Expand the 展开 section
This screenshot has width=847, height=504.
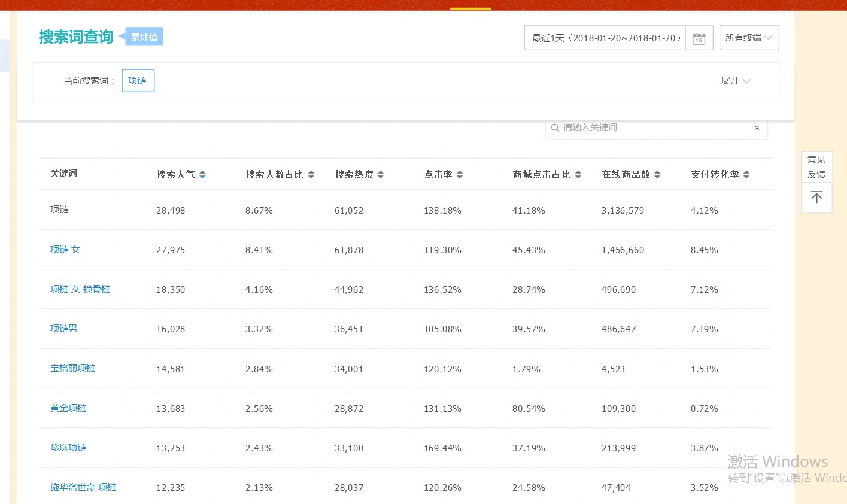[x=735, y=81]
